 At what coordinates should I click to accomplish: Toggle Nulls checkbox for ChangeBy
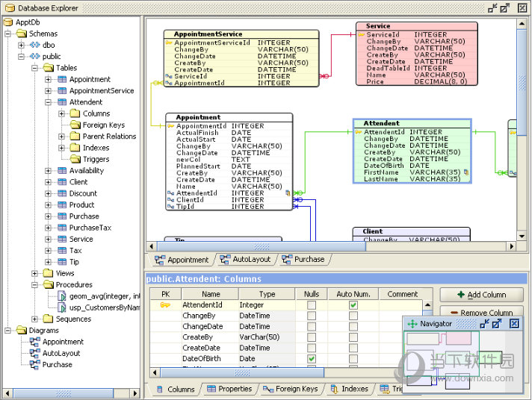point(312,316)
